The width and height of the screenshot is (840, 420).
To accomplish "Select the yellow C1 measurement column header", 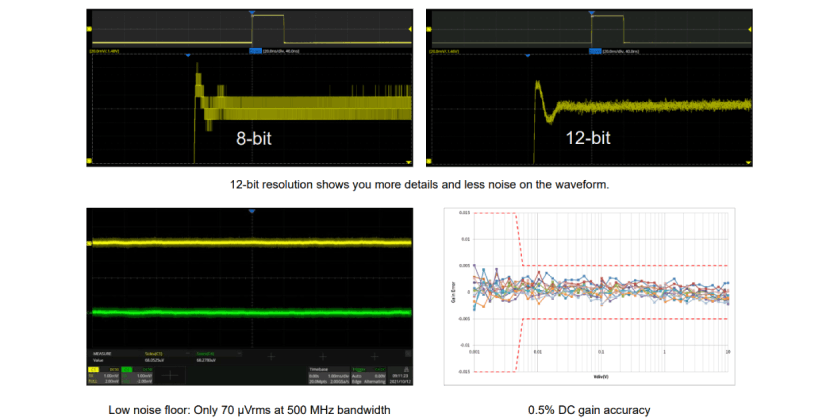I will 154,351.
